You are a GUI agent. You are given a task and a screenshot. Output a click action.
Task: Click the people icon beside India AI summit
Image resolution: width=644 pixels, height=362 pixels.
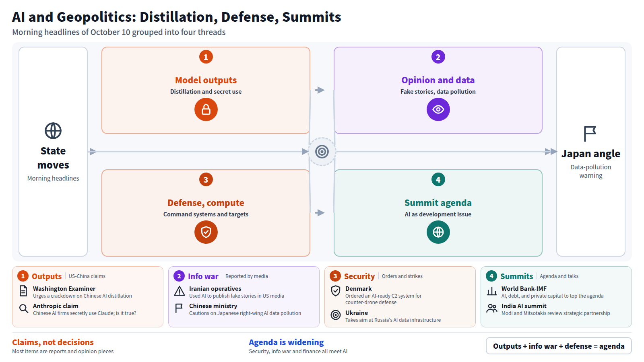pos(492,309)
